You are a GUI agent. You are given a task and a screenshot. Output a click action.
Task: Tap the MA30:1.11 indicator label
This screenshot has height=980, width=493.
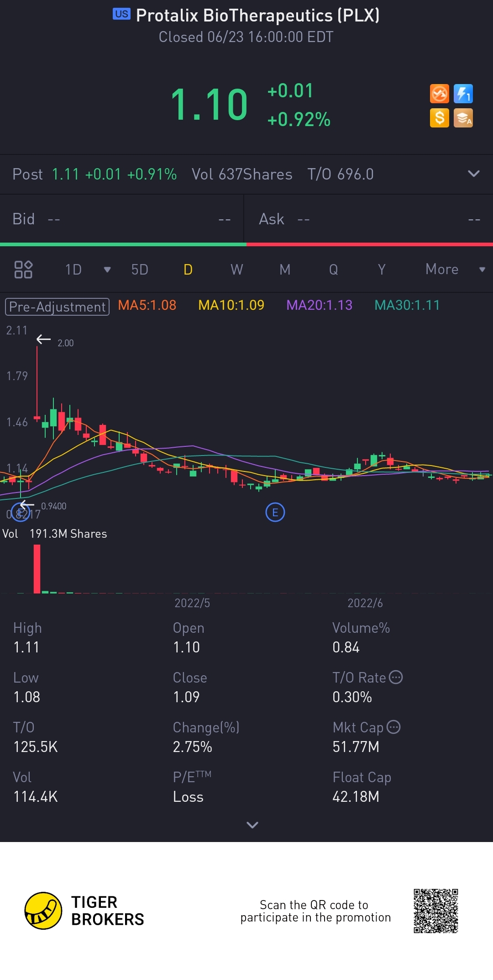407,305
